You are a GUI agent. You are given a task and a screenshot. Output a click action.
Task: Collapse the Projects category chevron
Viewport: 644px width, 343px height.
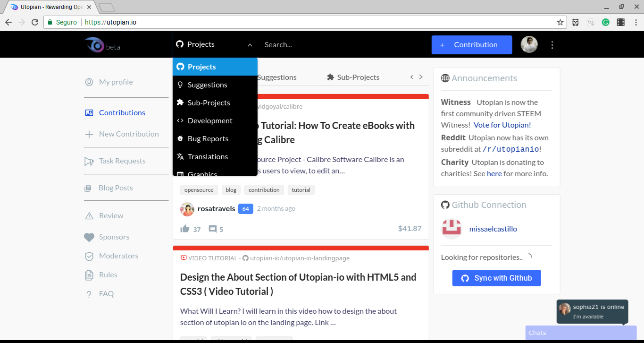coord(250,45)
